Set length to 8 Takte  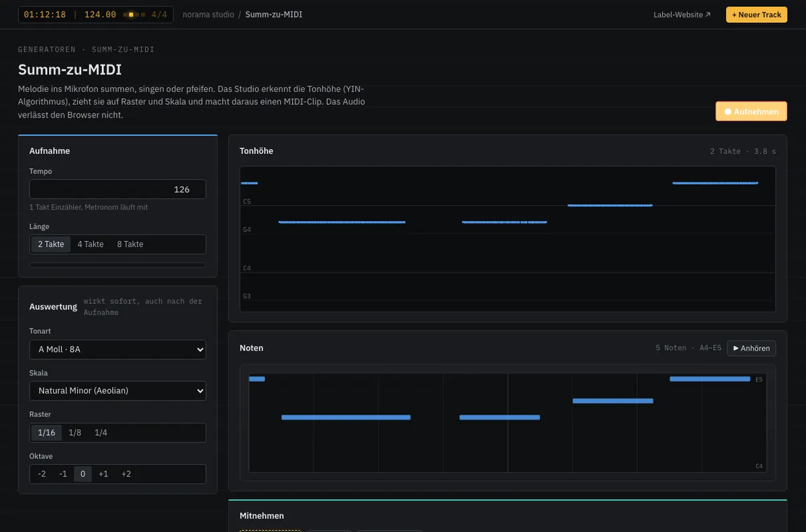(130, 245)
